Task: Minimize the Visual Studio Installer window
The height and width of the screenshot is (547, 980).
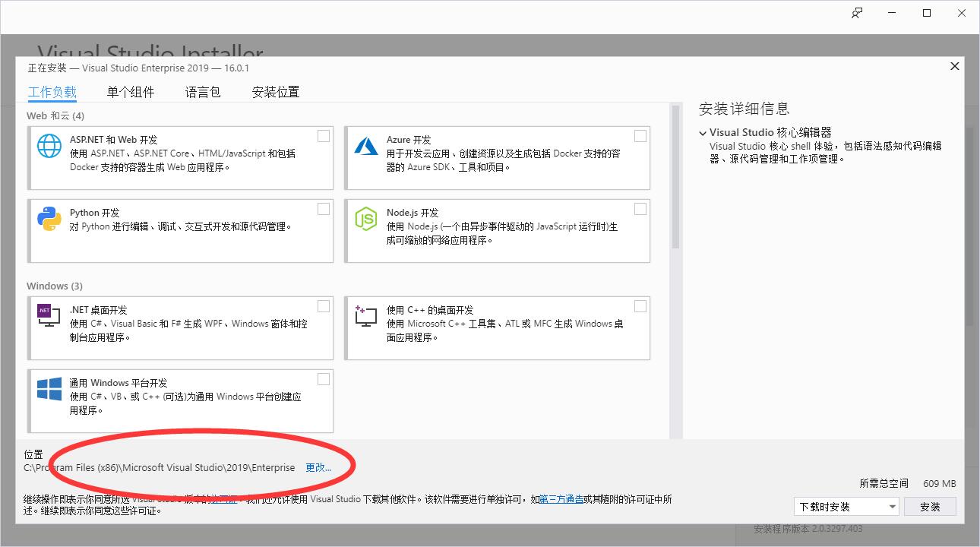Action: click(x=892, y=13)
